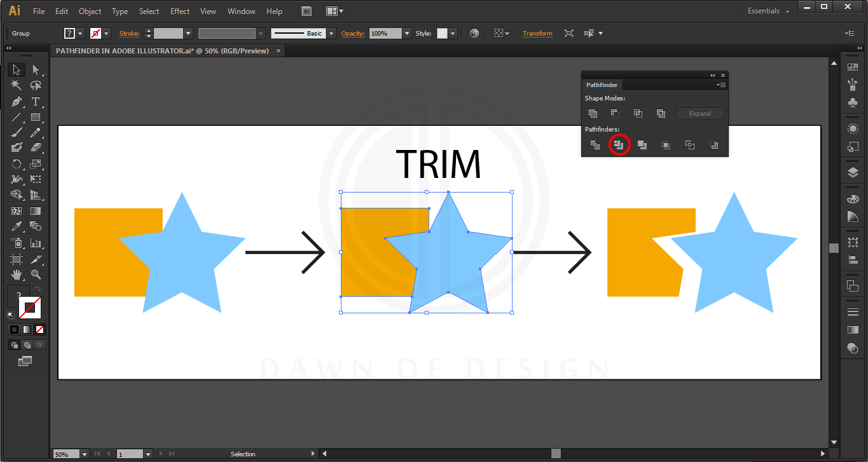This screenshot has width=868, height=462.
Task: Select the Type tool
Action: point(36,102)
